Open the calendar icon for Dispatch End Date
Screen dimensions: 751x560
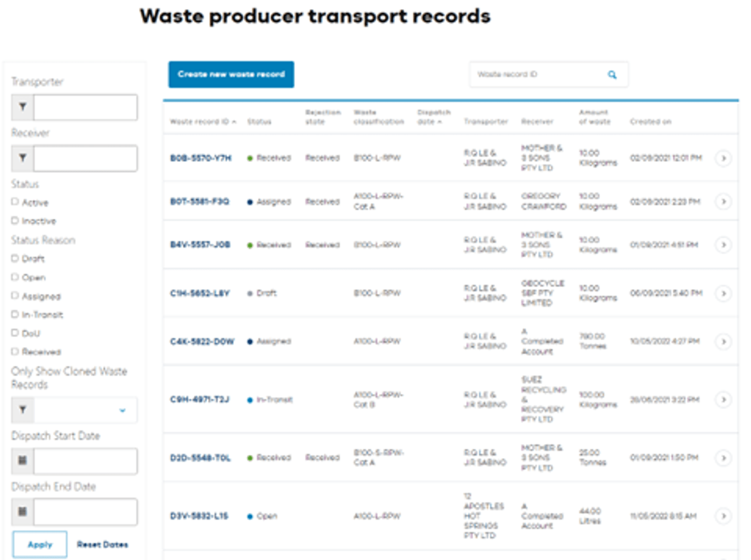21,512
